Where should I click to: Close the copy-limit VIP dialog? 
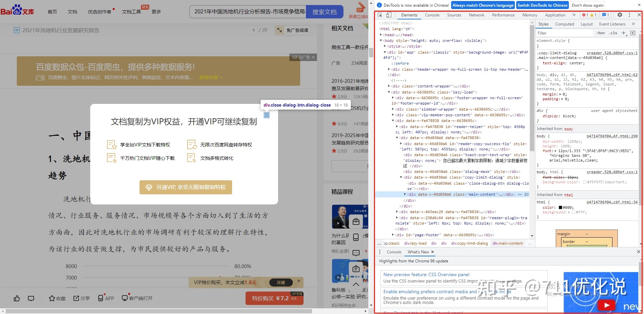[267, 115]
